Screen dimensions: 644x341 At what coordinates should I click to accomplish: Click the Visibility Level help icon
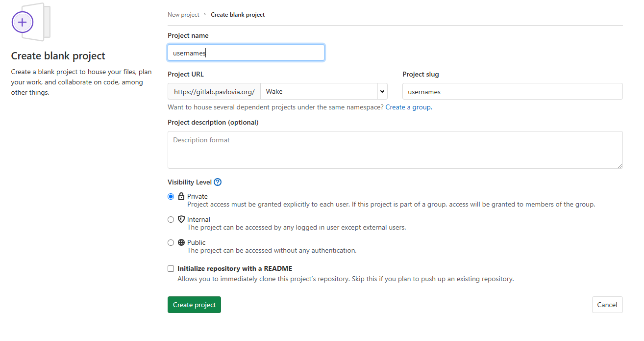point(218,182)
